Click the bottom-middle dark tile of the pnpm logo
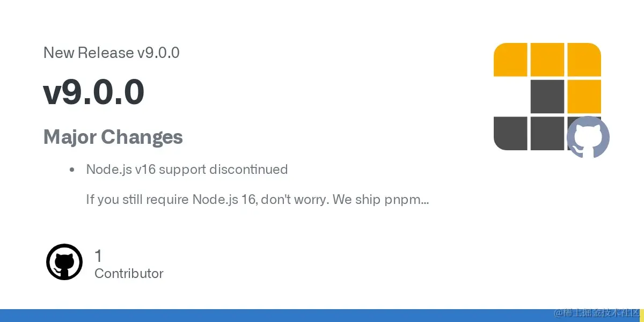 coord(547,133)
